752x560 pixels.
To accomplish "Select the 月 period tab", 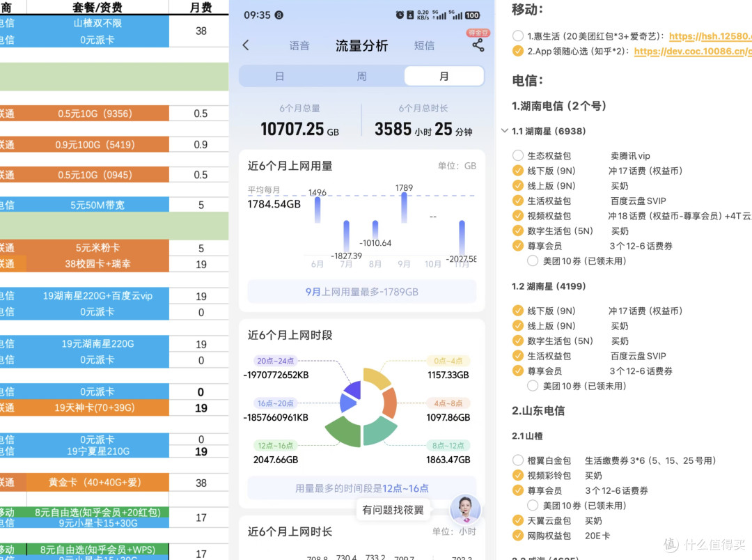I will tap(444, 77).
